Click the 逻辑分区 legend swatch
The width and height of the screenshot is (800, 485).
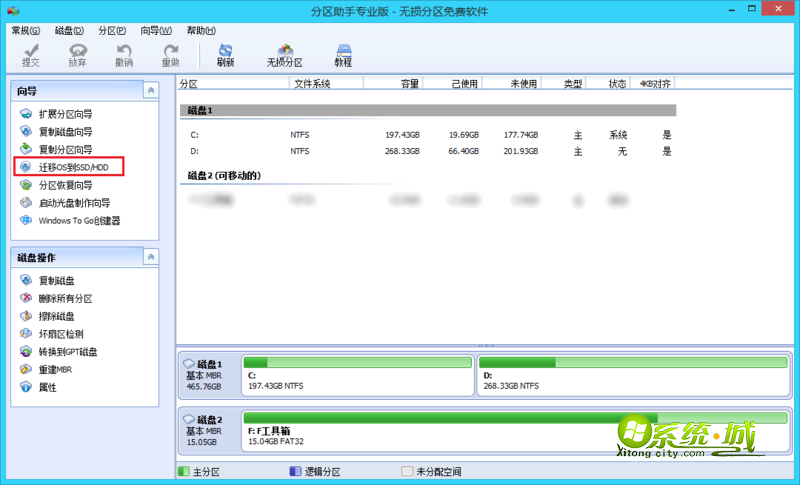[x=295, y=471]
